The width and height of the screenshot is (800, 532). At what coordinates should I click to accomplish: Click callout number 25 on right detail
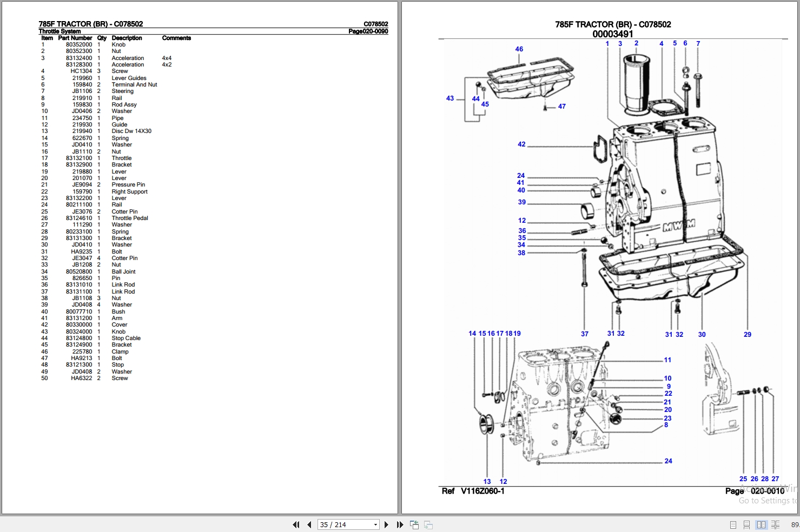point(743,479)
